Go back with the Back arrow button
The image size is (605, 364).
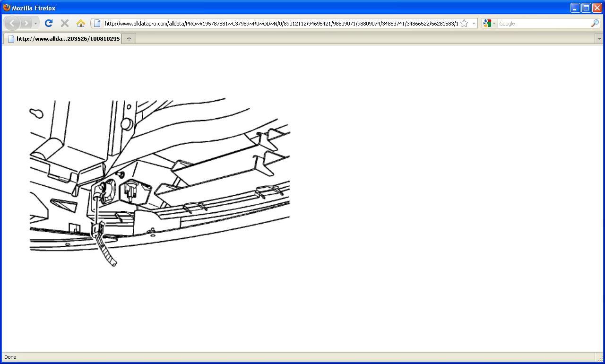tap(12, 23)
